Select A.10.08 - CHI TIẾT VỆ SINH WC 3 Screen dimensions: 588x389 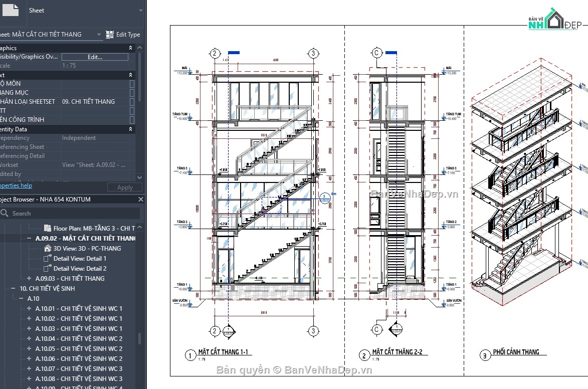(79, 379)
